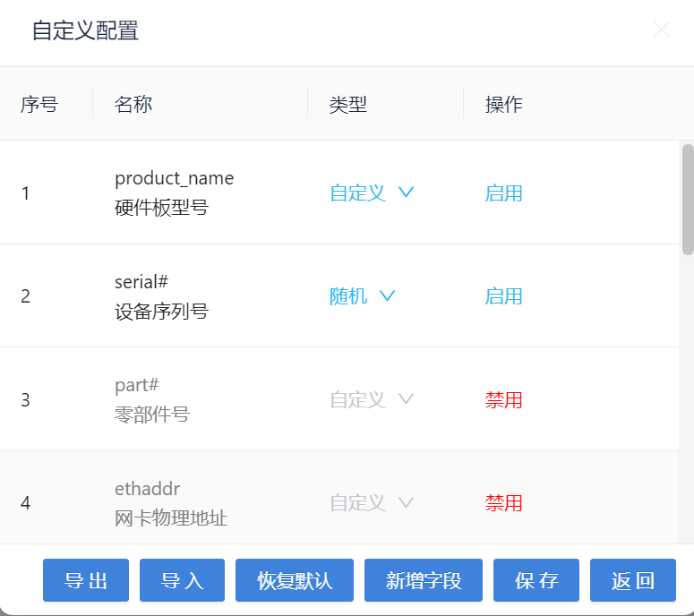This screenshot has height=616, width=694.
Task: Click the 导入 import button
Action: (x=183, y=580)
